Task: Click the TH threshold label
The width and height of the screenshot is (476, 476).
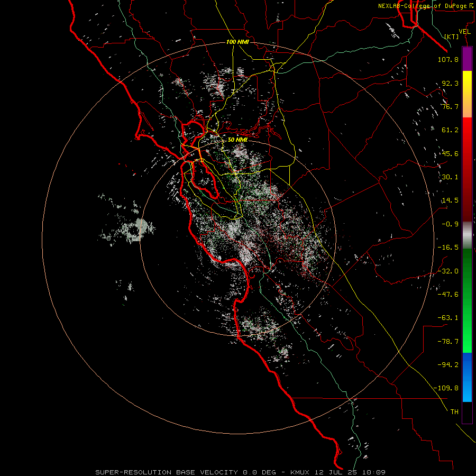Action: point(454,412)
